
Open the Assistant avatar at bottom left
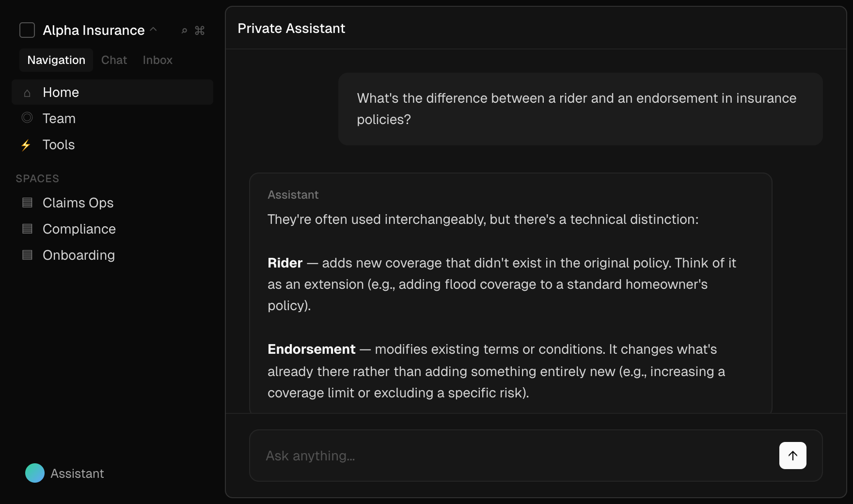click(34, 473)
